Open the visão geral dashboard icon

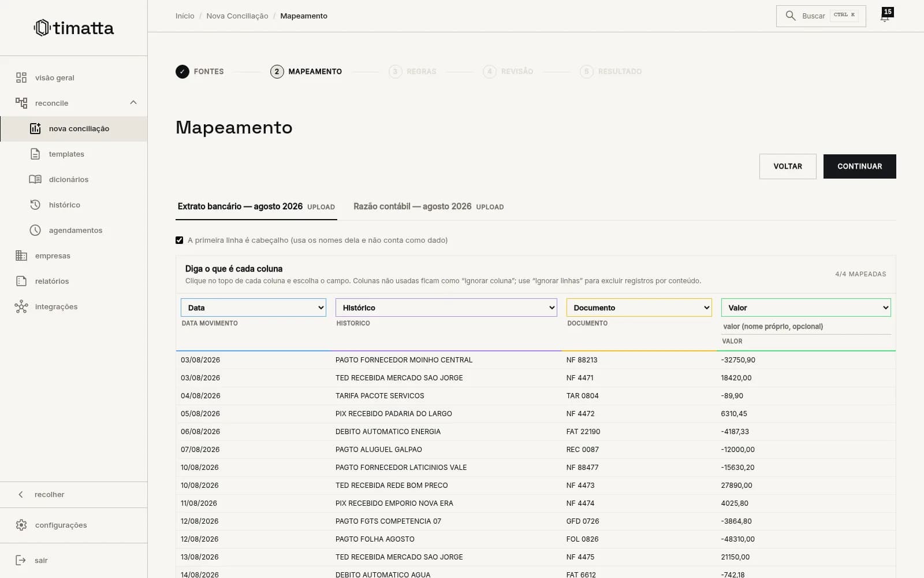click(21, 77)
